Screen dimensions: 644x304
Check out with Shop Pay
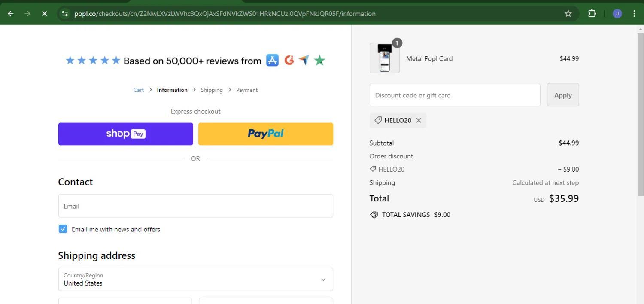(x=125, y=134)
